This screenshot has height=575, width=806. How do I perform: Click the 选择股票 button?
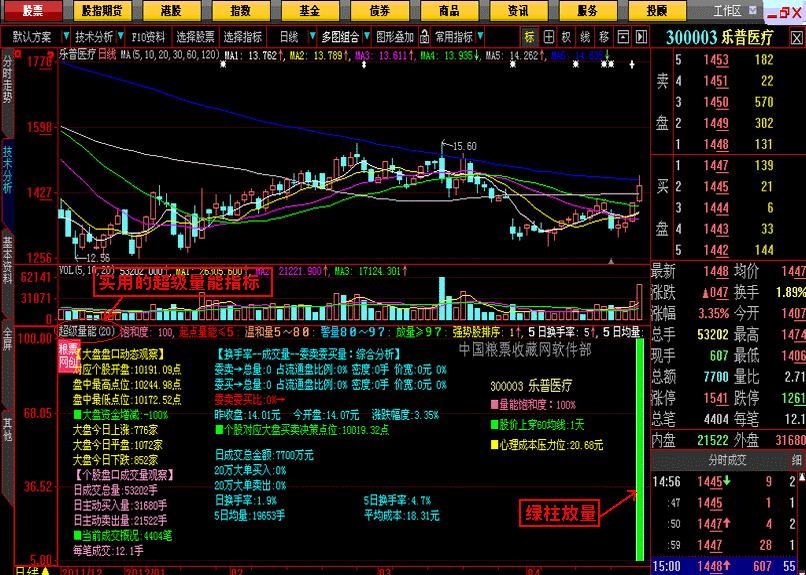pyautogui.click(x=194, y=36)
